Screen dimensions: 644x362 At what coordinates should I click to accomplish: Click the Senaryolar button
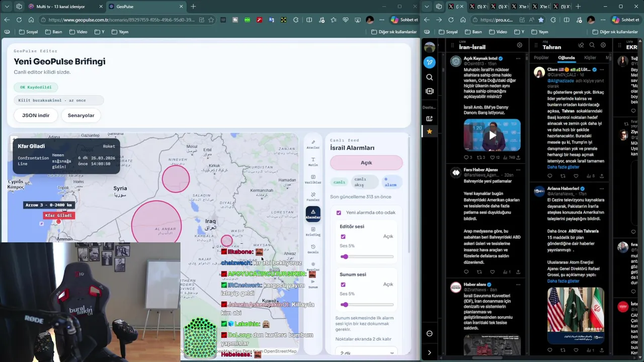[x=81, y=115]
